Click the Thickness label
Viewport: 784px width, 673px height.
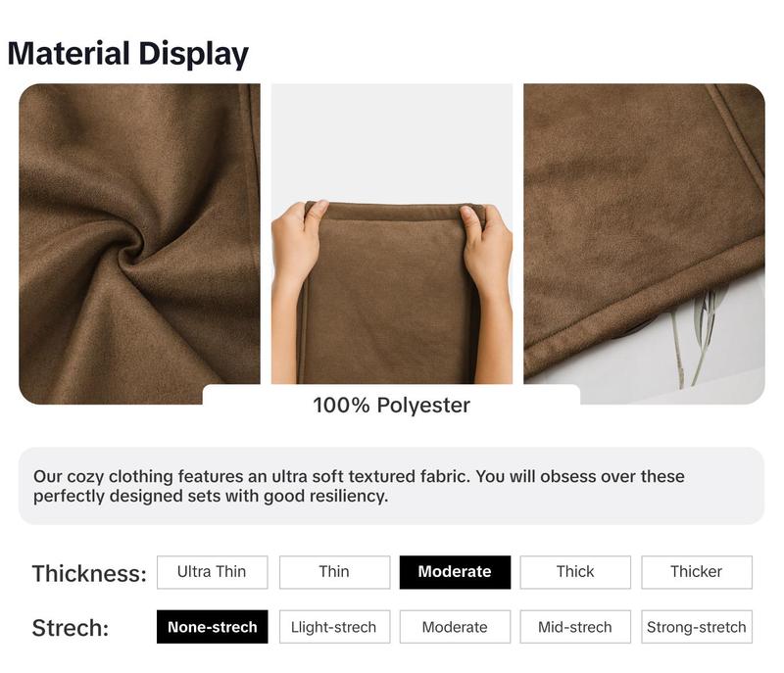pyautogui.click(x=89, y=574)
